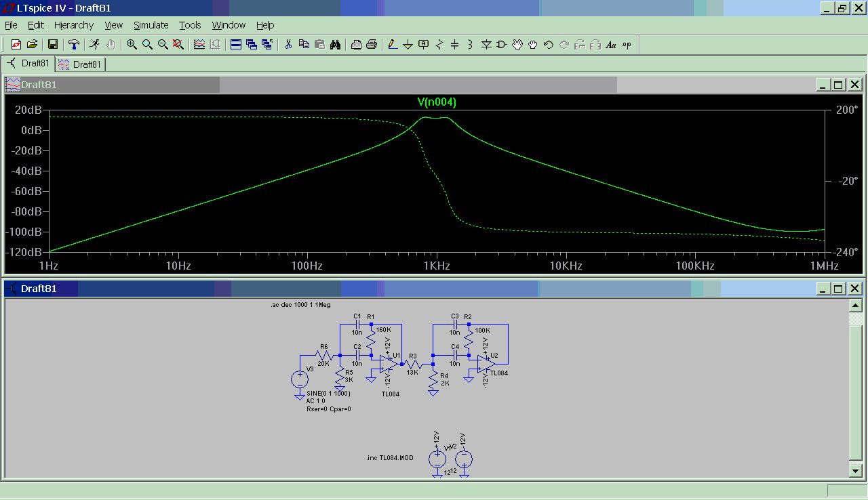Tile windows horizontally using toolbar icon

click(x=236, y=45)
